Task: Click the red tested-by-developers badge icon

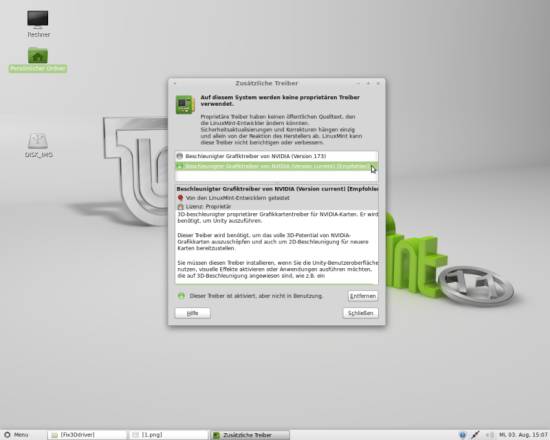Action: point(180,198)
